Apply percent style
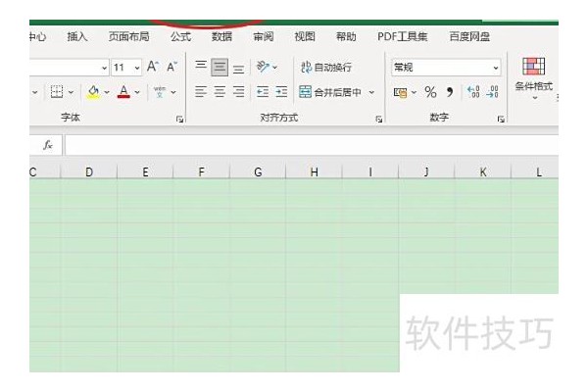The width and height of the screenshot is (588, 392). tap(430, 92)
